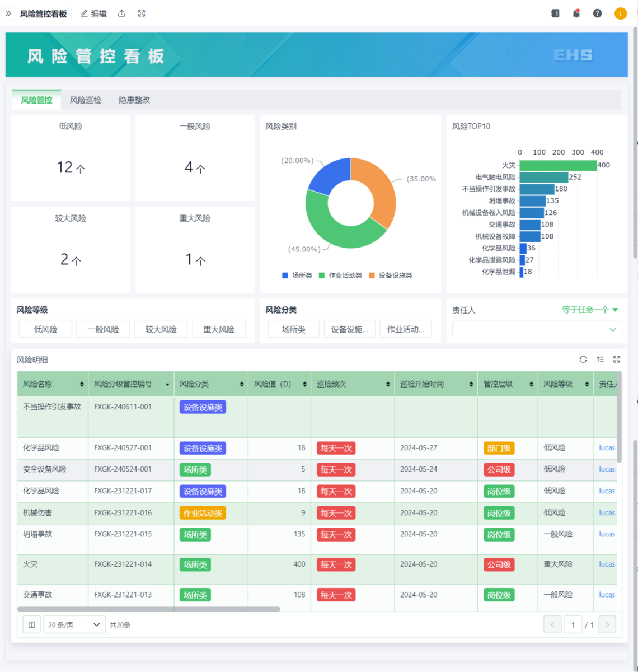
Task: Select the 不当操作引发事故 row name
Action: (52, 407)
